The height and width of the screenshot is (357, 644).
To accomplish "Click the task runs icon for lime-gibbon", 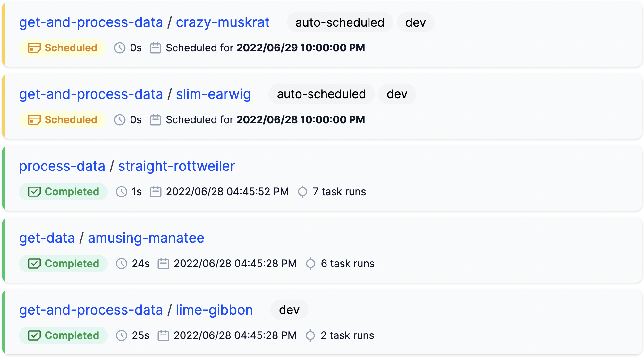I will [310, 335].
